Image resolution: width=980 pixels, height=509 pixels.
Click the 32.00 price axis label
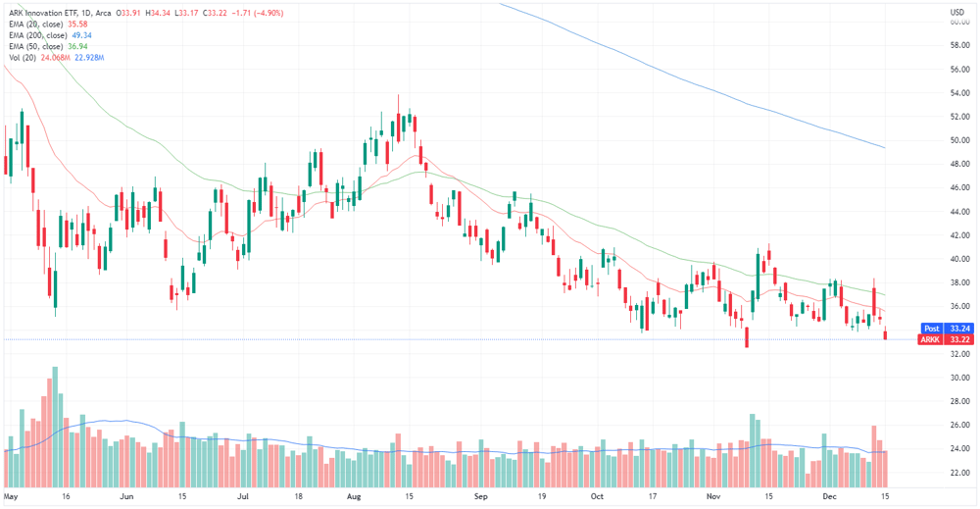pyautogui.click(x=959, y=354)
